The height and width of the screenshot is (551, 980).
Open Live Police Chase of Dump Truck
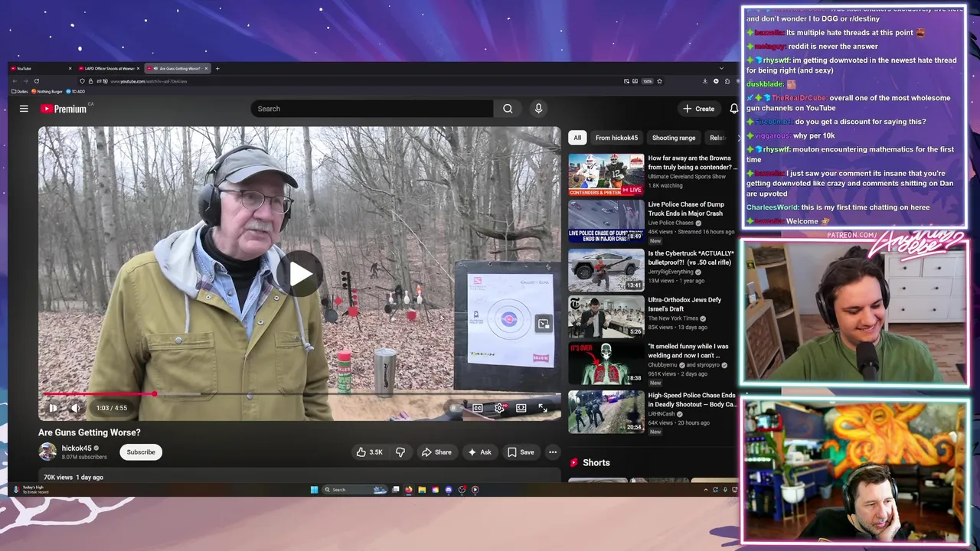click(x=685, y=209)
